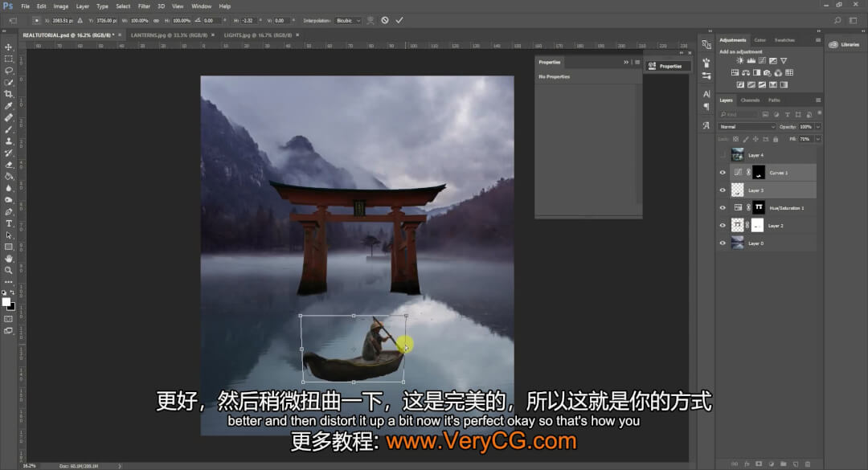This screenshot has height=470, width=868.
Task: Show the hidden Layer 4
Action: pyautogui.click(x=723, y=155)
